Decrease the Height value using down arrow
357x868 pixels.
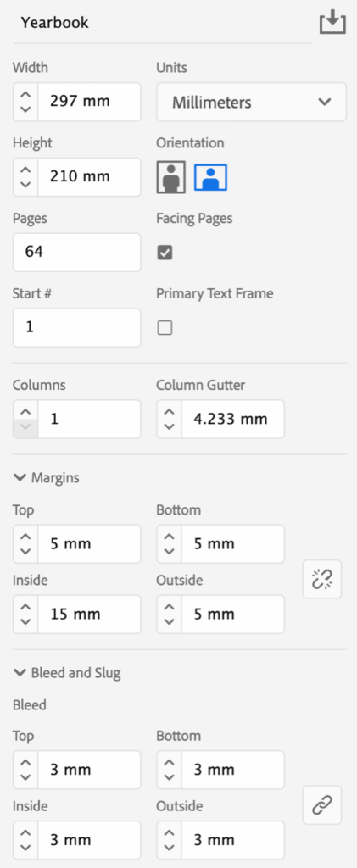coord(25,184)
